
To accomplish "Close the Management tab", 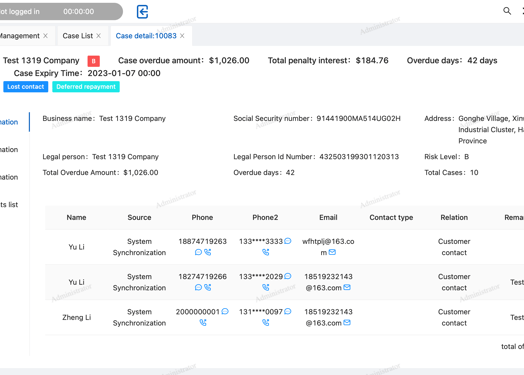I will pyautogui.click(x=45, y=36).
